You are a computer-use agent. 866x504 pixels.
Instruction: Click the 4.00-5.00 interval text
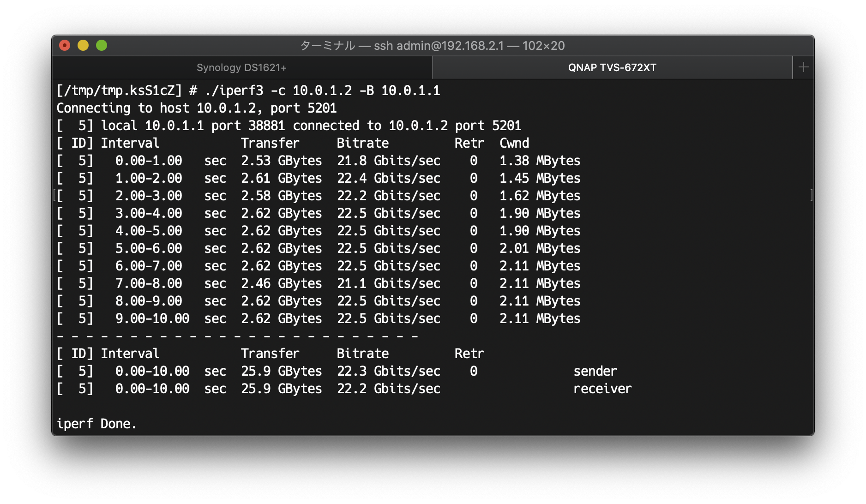[149, 231]
